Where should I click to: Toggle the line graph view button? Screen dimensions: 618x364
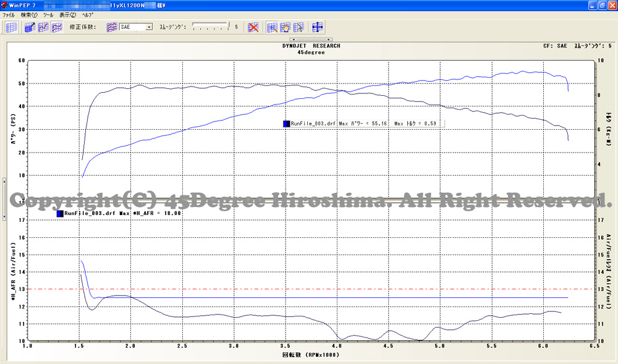(44, 27)
